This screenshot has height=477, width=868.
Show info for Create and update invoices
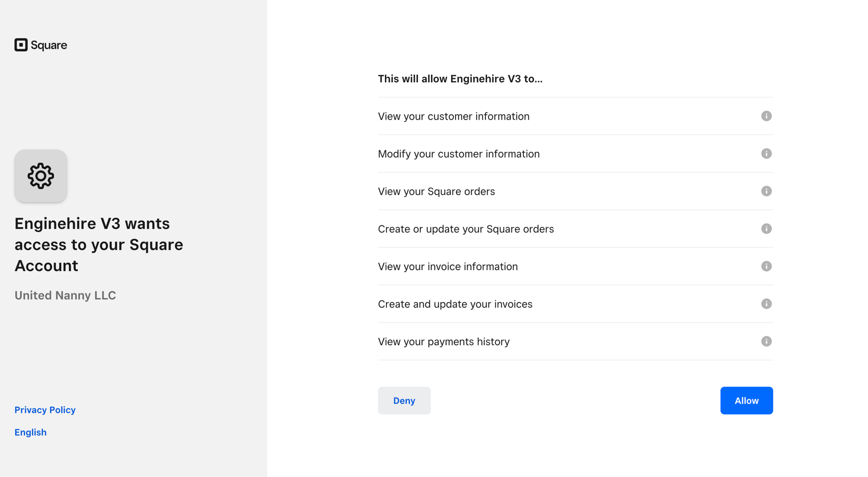coord(766,304)
